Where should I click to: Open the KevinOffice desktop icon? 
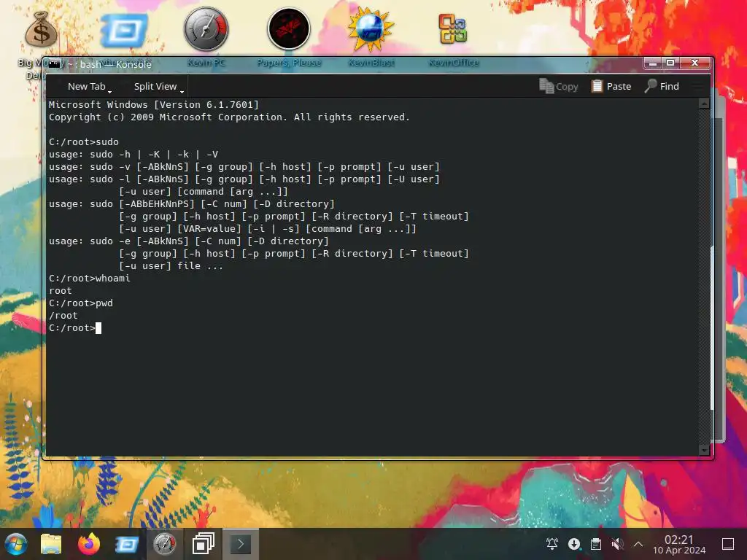click(x=453, y=29)
